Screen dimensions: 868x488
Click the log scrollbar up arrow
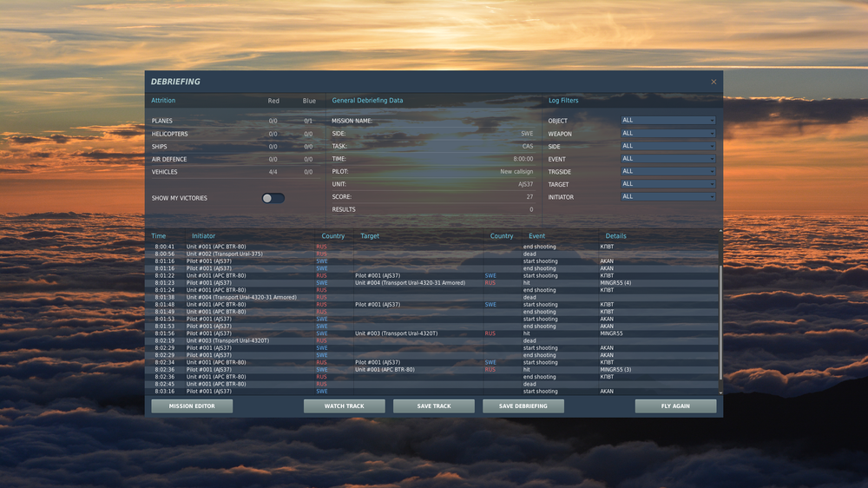[x=720, y=231]
